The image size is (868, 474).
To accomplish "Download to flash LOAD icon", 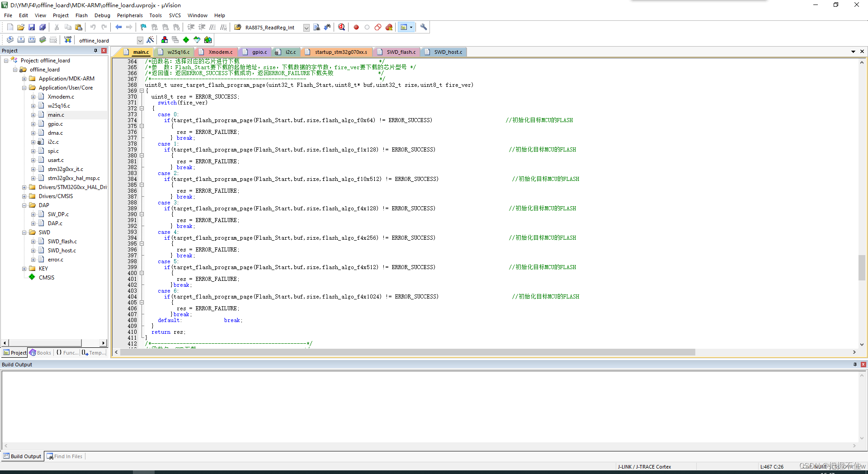I will 68,40.
